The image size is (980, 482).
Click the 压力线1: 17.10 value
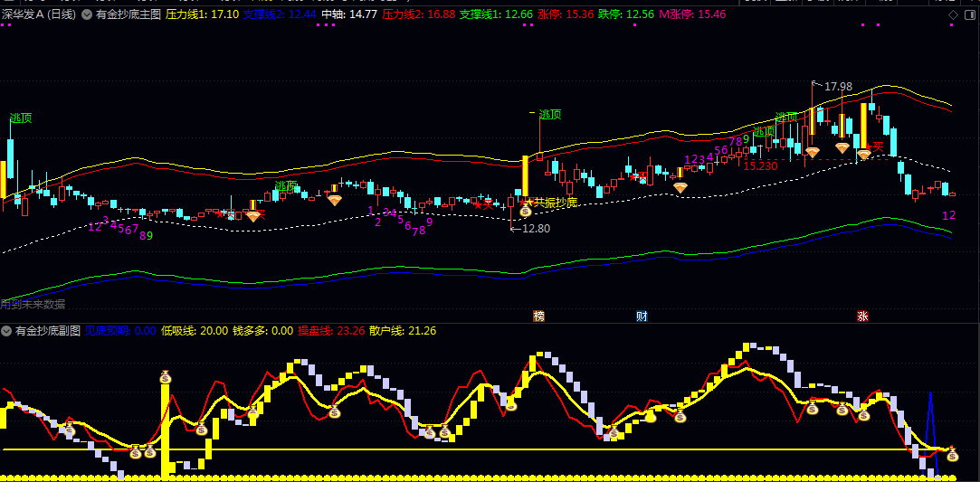202,14
